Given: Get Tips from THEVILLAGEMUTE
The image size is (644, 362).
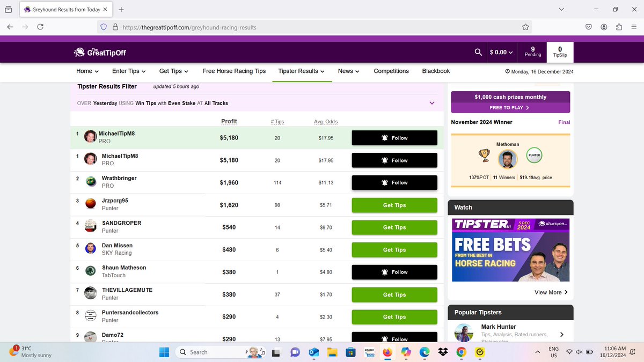Looking at the screenshot, I should click(x=394, y=294).
